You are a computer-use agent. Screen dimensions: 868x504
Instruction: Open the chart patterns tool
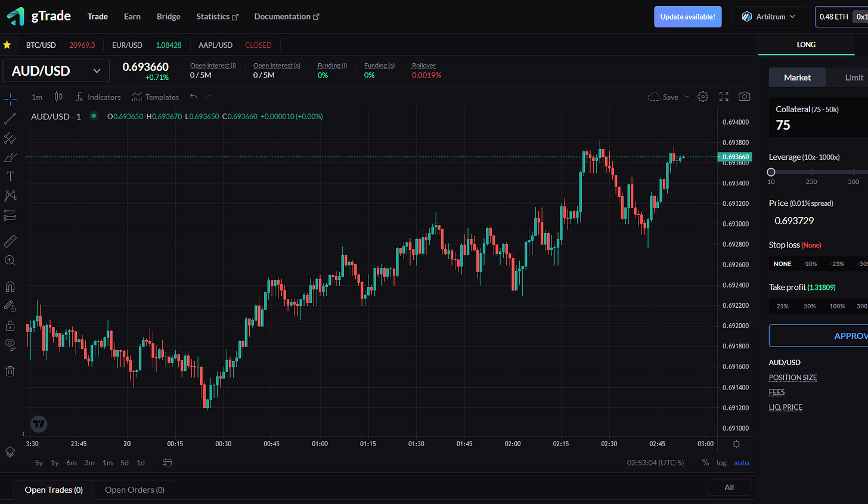(10, 196)
